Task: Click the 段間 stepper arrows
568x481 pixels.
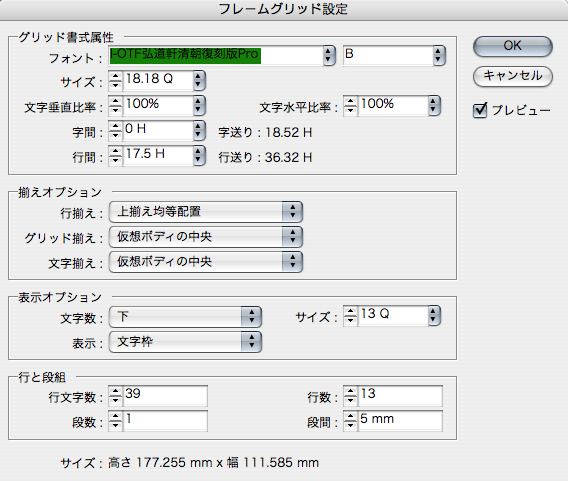Action: pos(350,421)
